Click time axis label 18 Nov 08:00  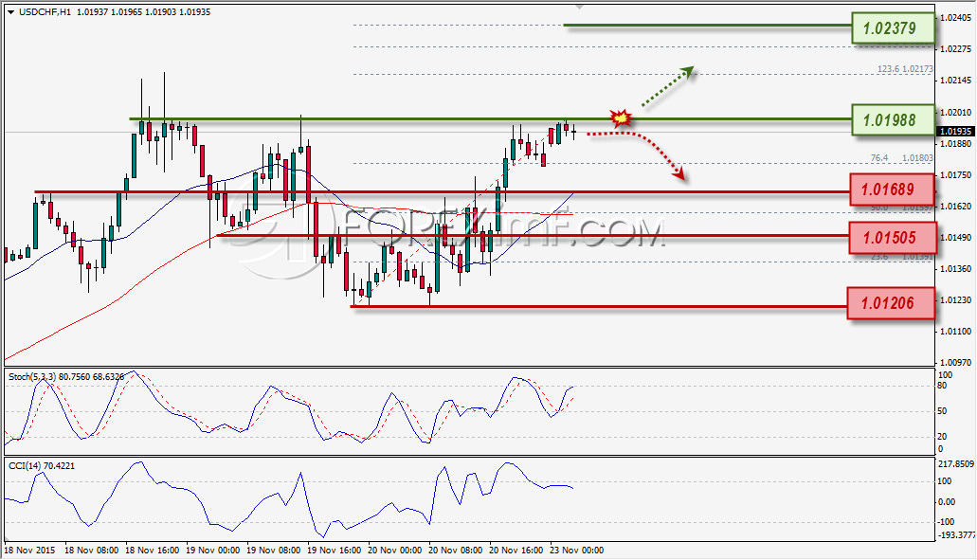pyautogui.click(x=92, y=551)
